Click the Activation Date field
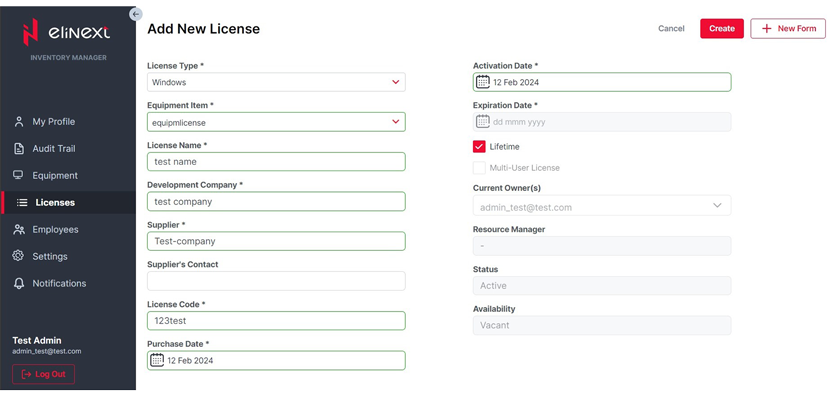Screen dimensions: 834x396 (x=602, y=82)
